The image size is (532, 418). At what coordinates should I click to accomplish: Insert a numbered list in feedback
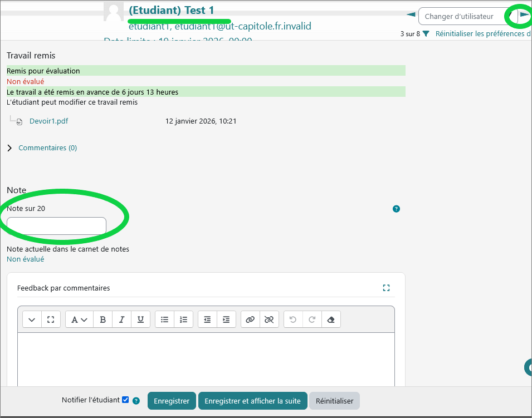183,319
